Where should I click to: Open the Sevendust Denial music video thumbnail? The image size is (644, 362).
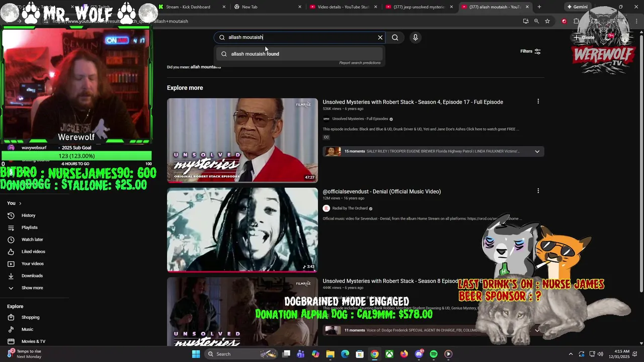tap(243, 230)
